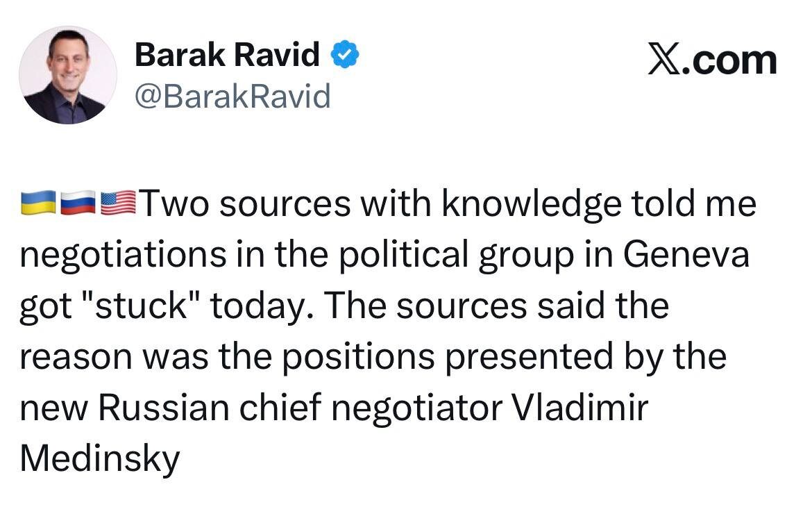Click the word "positions" in the tweet

pos(358,358)
